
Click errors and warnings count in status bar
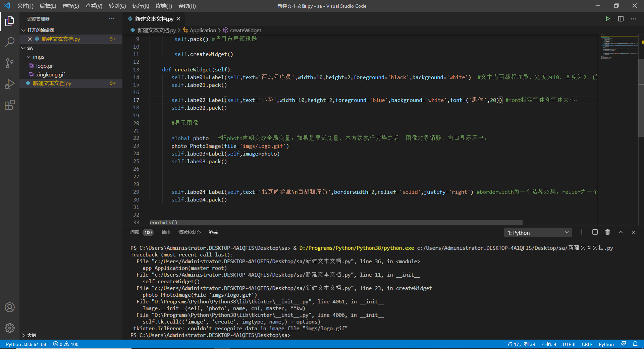[x=66, y=344]
